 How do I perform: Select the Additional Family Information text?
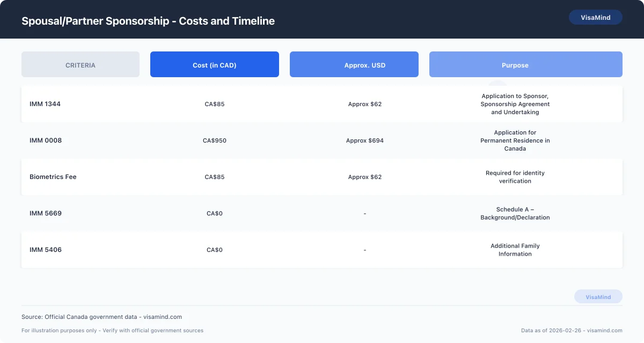coord(515,250)
